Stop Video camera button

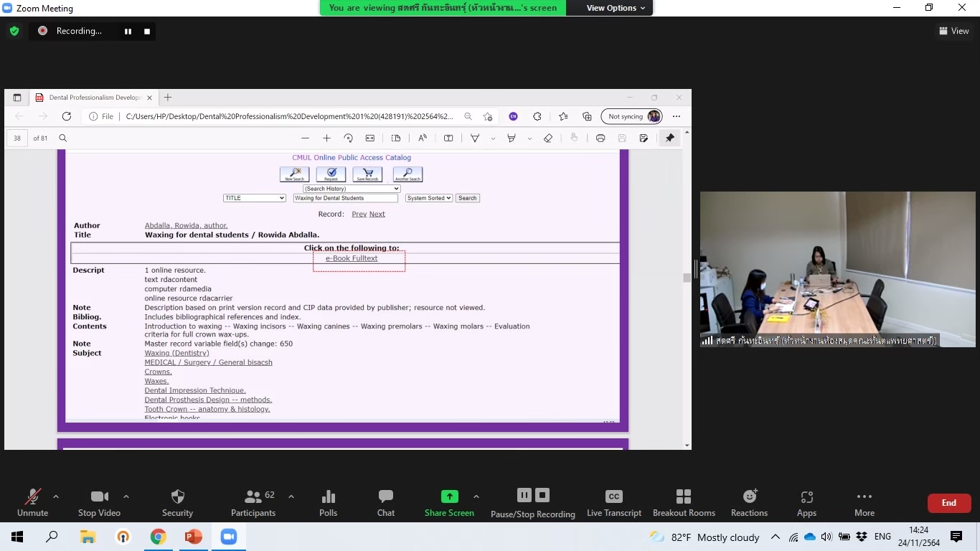pyautogui.click(x=99, y=502)
